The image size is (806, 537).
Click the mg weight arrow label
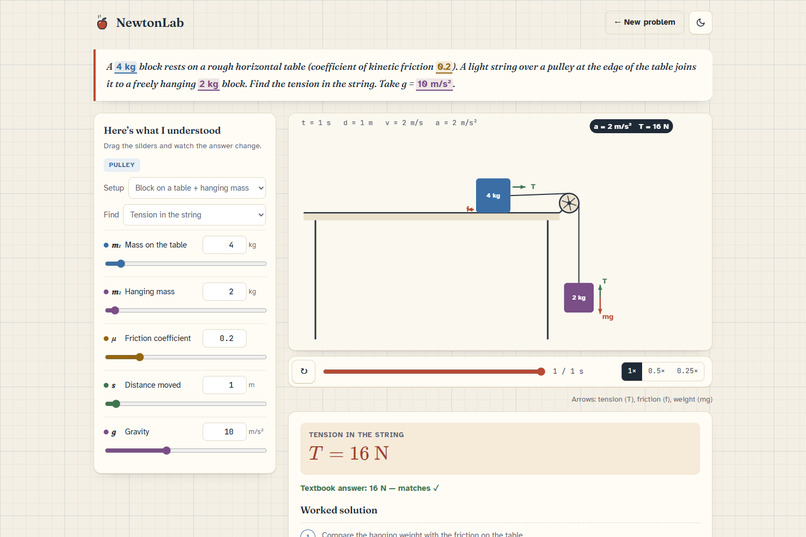(608, 317)
